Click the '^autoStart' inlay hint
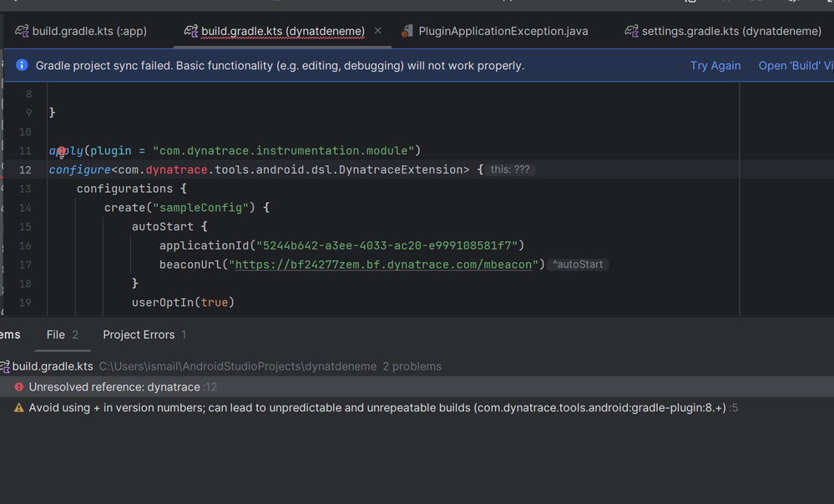Screen dimensions: 834x504 (578, 265)
